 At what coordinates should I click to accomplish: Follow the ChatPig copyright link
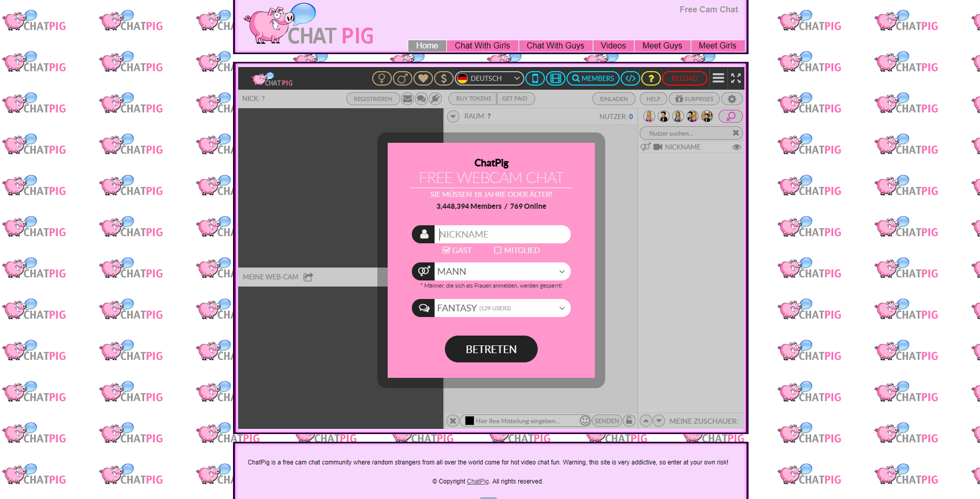(478, 481)
